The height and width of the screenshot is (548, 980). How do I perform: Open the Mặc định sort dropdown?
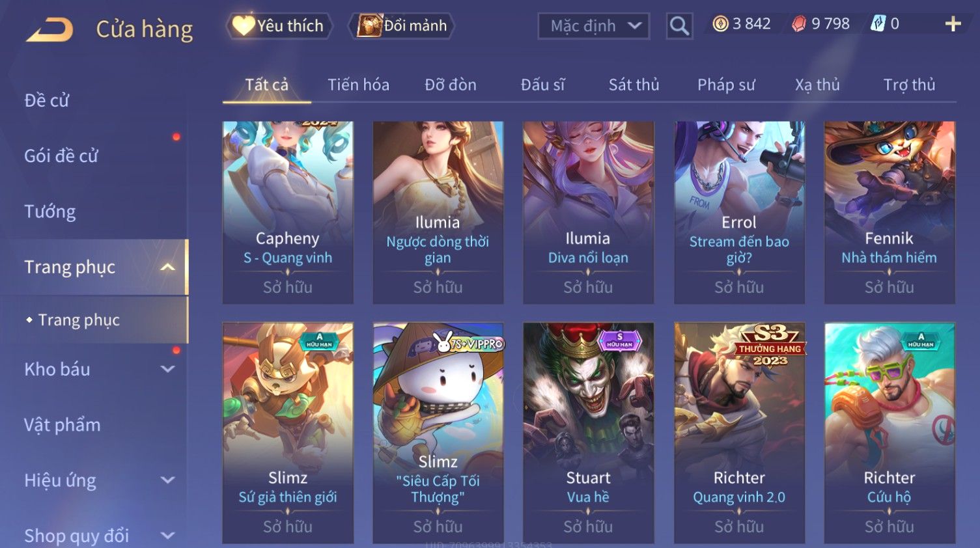point(593,26)
